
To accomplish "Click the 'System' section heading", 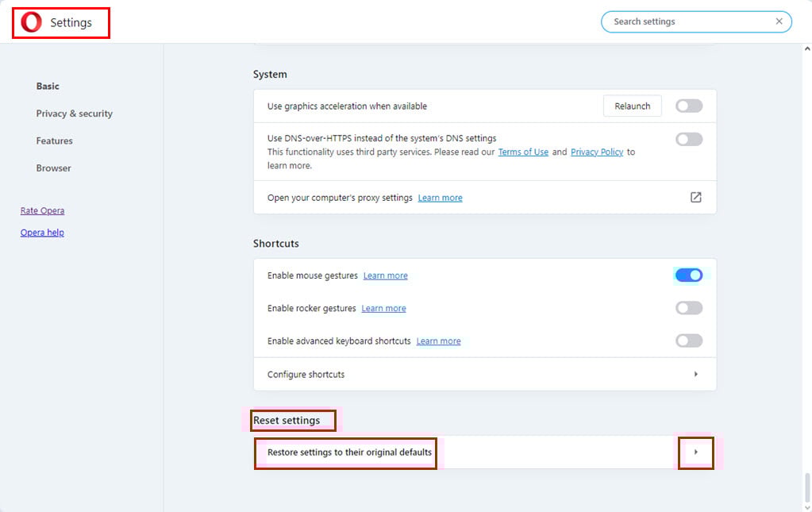I will point(270,74).
